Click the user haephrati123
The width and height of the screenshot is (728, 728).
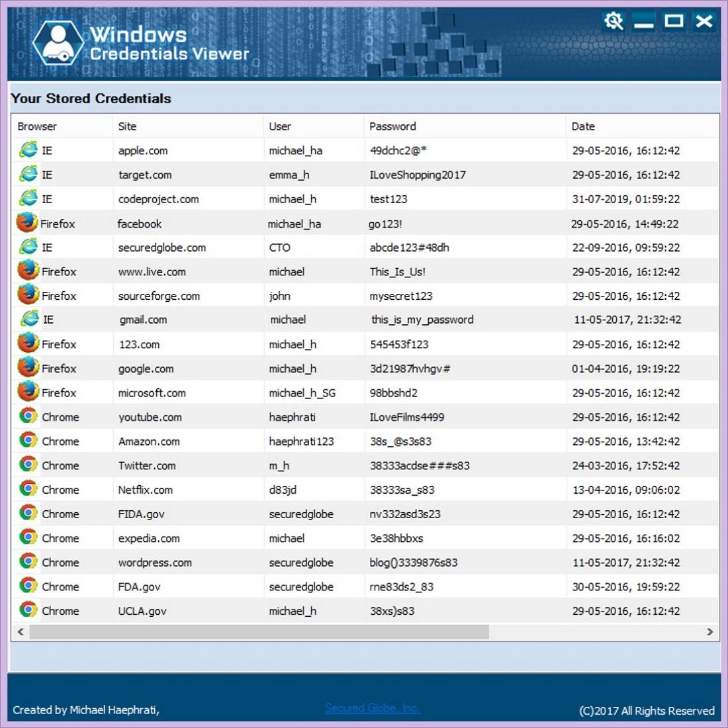301,441
